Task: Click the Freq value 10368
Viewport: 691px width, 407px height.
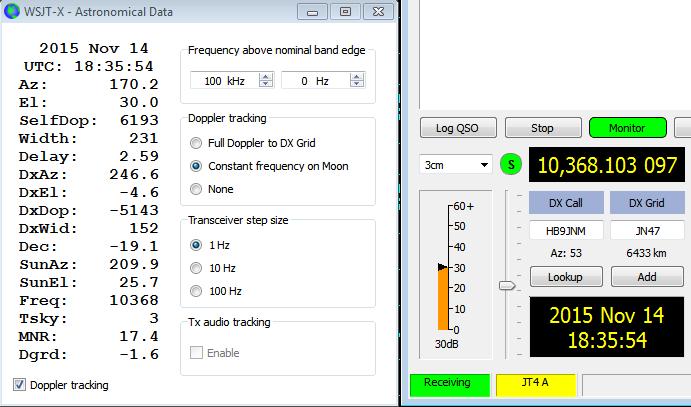Action: 134,300
